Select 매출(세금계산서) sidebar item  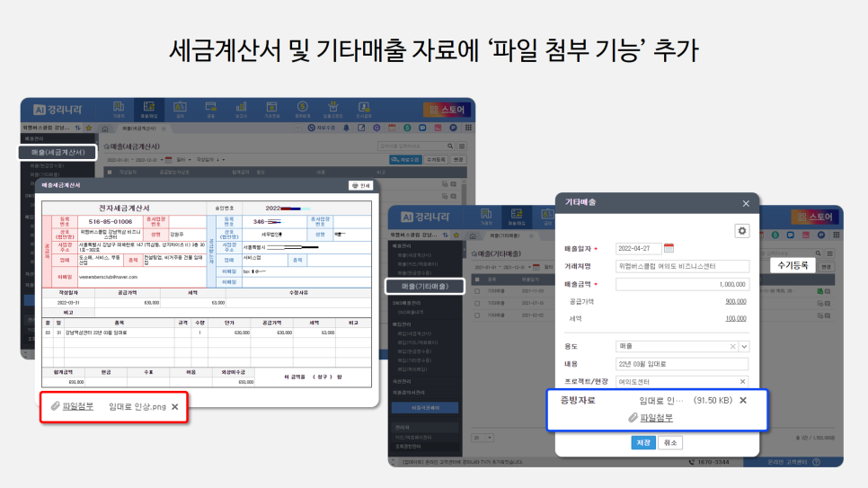[58, 152]
